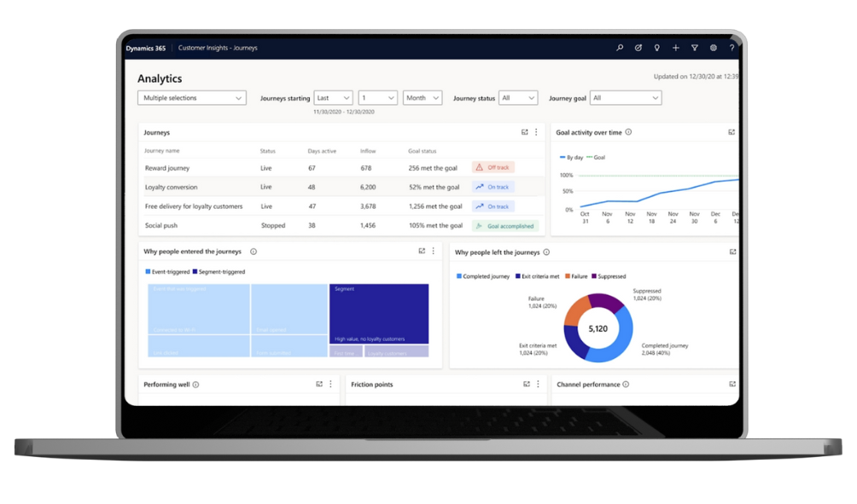Click info icon beside Why people left
The height and width of the screenshot is (504, 857).
click(546, 252)
